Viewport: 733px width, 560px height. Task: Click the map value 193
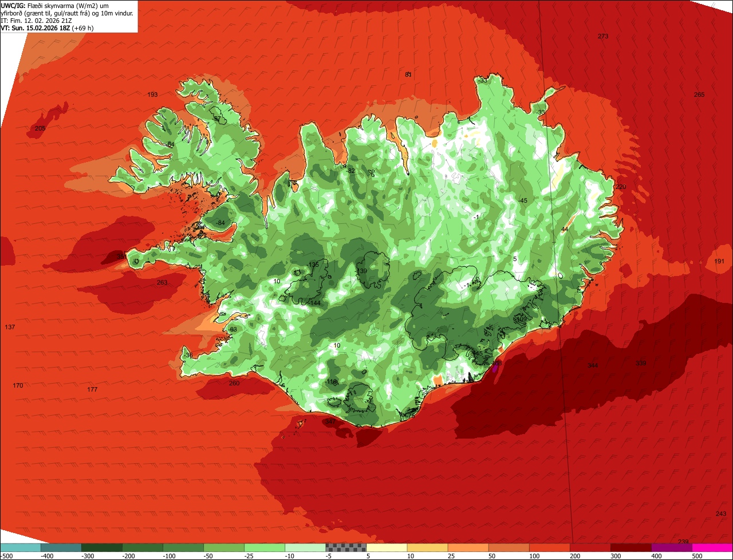152,94
